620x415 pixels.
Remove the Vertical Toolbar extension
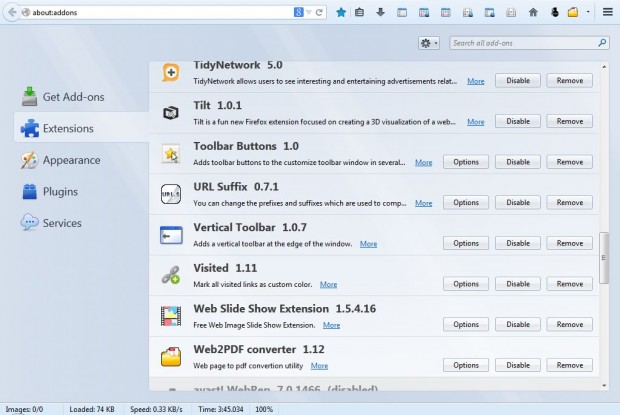click(x=569, y=243)
